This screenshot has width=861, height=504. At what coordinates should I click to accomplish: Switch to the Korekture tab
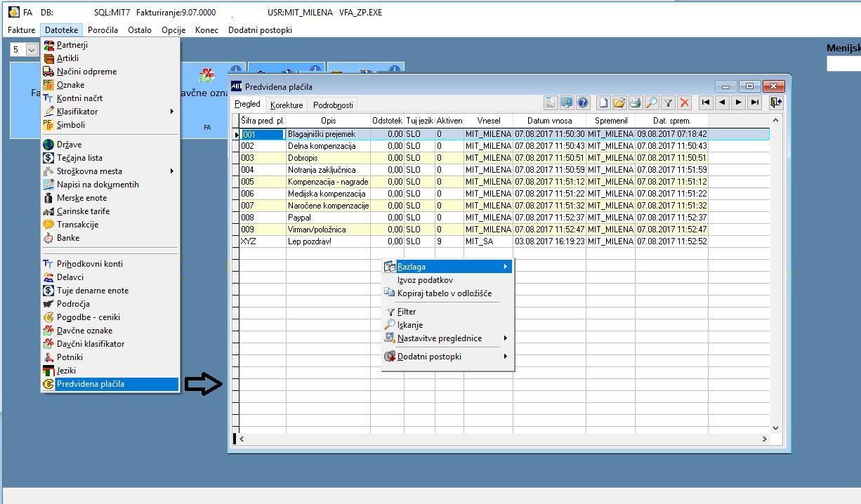287,105
